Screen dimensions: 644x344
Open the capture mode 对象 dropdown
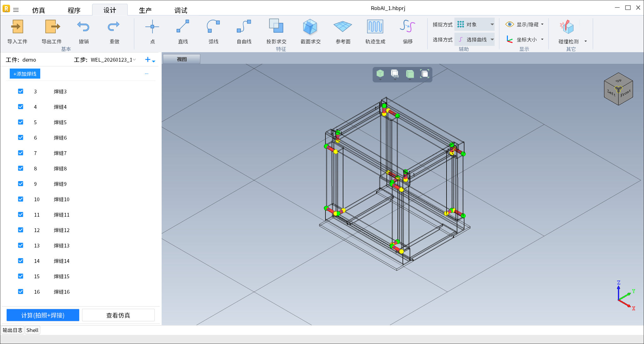click(492, 24)
